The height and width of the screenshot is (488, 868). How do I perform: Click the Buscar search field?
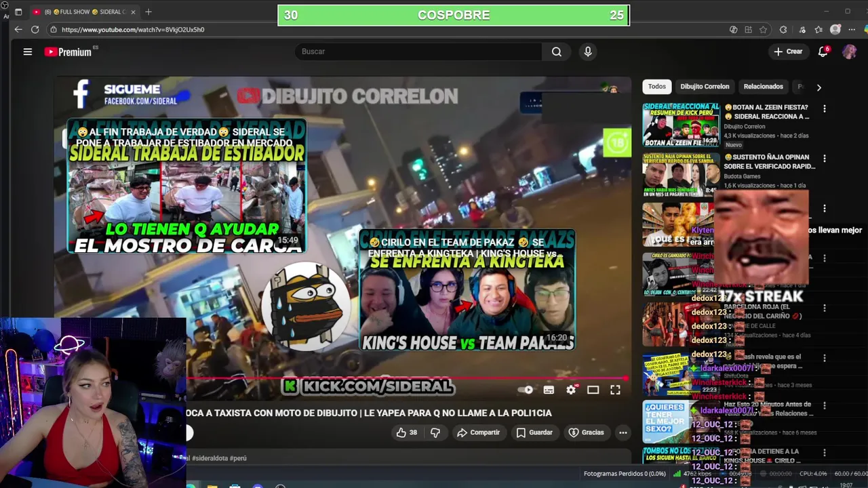pos(418,52)
